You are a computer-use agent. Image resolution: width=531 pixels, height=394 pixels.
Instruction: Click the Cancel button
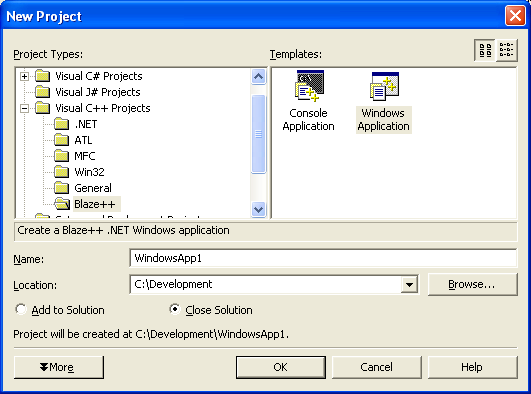tap(377, 367)
